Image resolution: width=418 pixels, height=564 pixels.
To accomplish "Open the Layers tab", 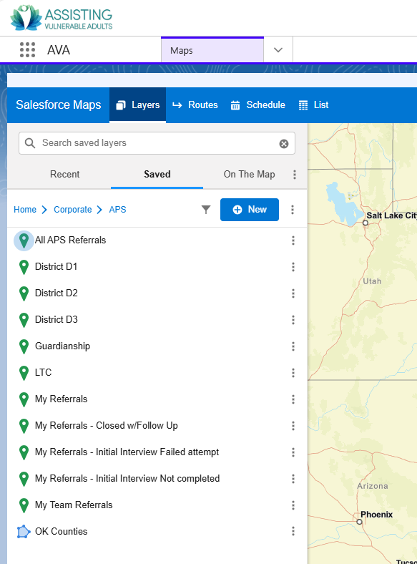I will [x=138, y=105].
